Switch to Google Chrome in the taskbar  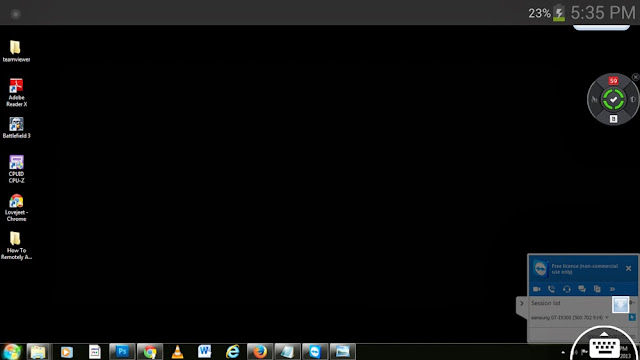click(150, 352)
